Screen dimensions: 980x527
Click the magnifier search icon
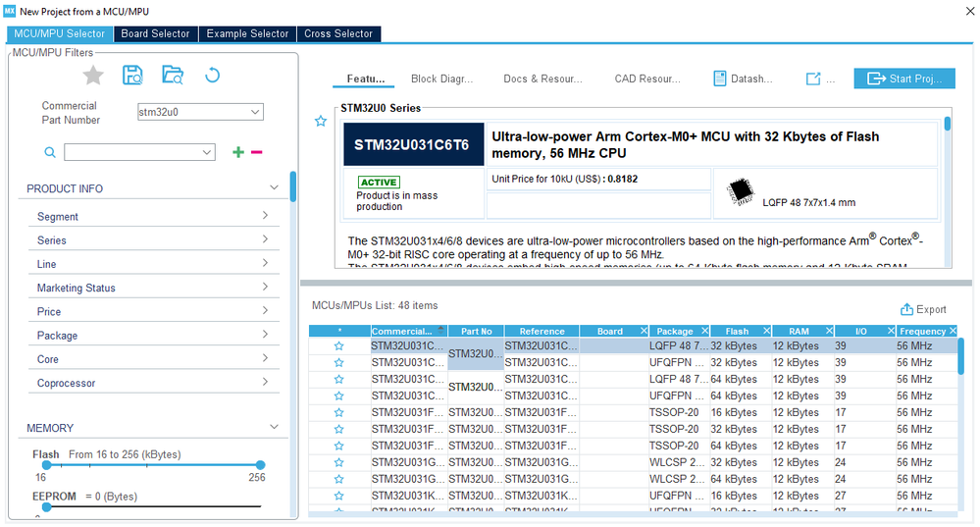coord(50,152)
